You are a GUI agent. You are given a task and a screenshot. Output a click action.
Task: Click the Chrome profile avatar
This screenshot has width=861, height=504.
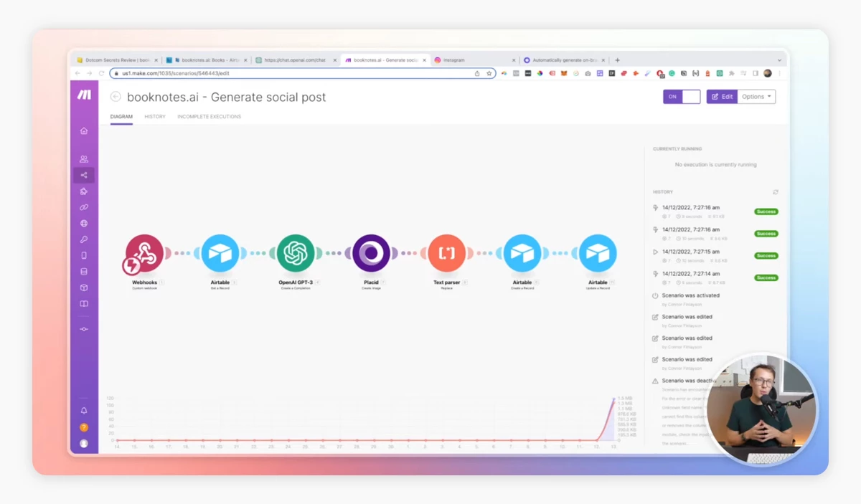pos(768,73)
